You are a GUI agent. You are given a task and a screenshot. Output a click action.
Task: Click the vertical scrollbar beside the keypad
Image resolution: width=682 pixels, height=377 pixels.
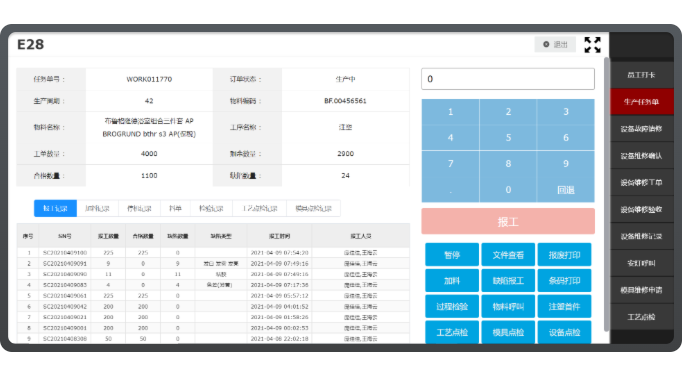pos(606,194)
